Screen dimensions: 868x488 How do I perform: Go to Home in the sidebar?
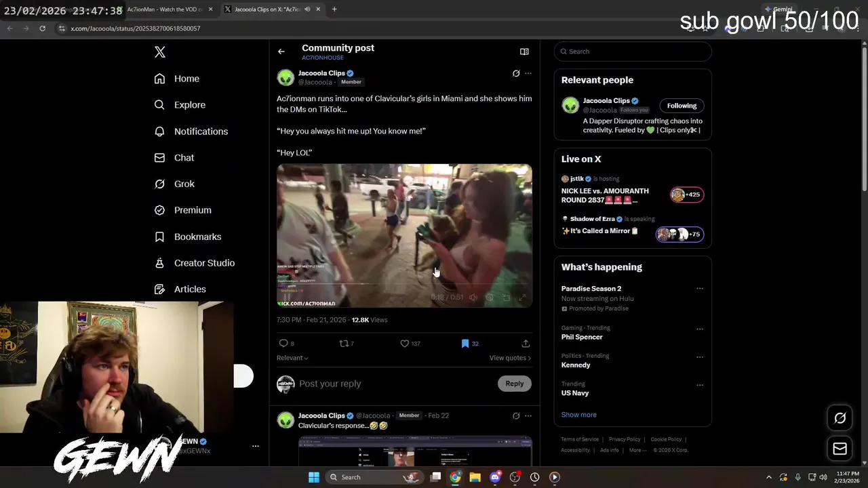coord(176,79)
